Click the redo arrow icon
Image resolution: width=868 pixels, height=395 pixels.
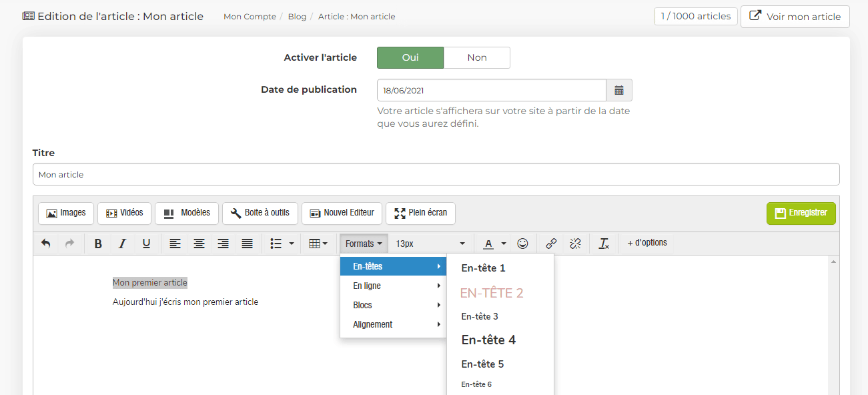pyautogui.click(x=69, y=244)
